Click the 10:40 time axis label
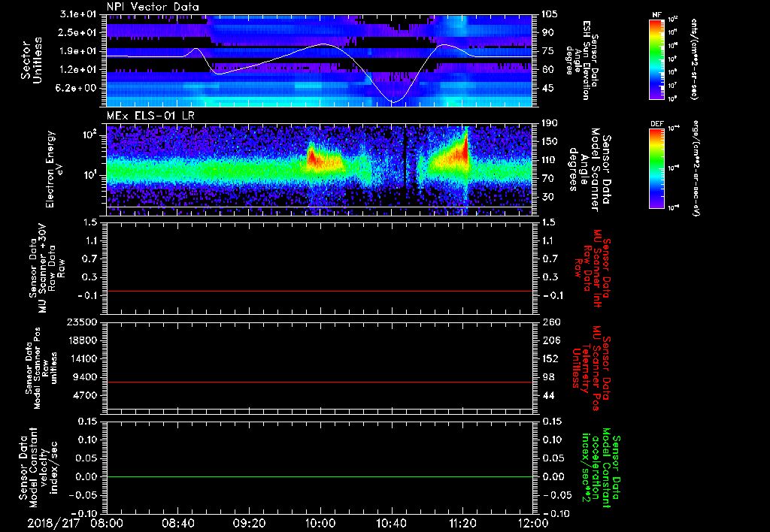 (x=392, y=521)
